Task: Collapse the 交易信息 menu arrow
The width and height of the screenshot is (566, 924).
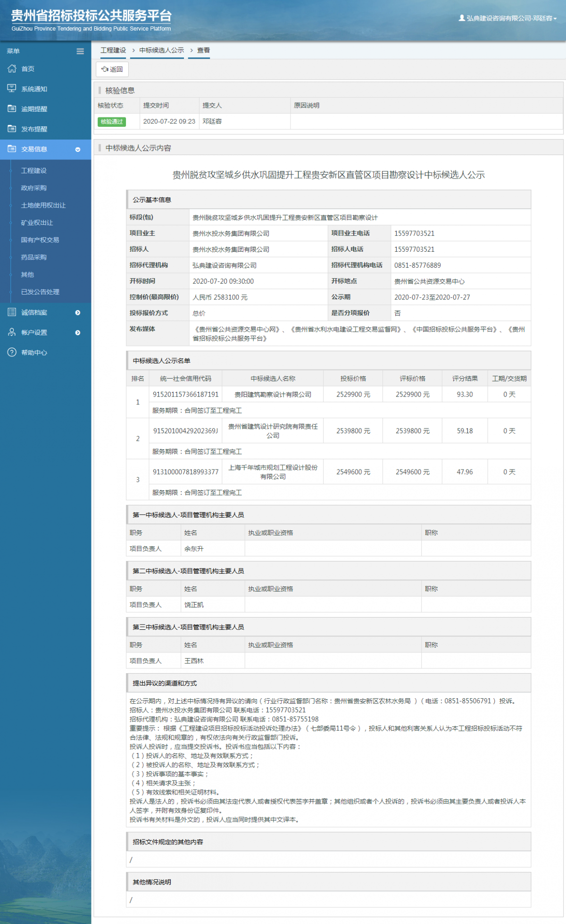Action: click(x=78, y=149)
